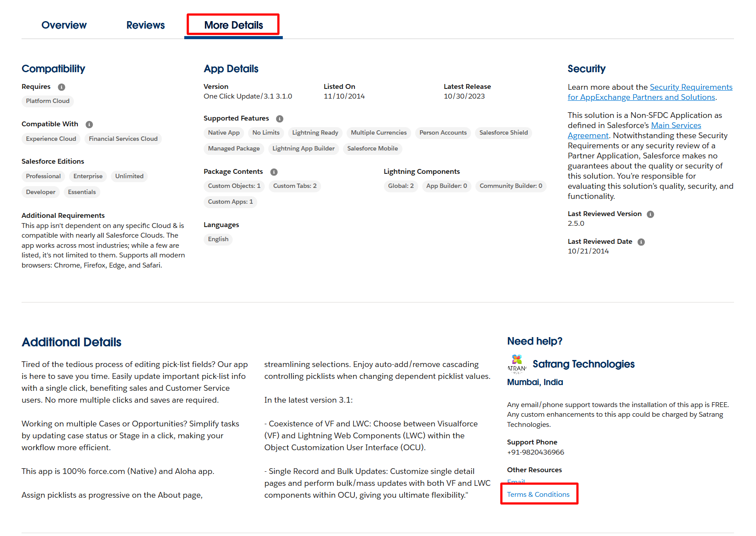The width and height of the screenshot is (756, 536).
Task: Click the Last Reviewed Version info icon
Action: click(x=650, y=214)
